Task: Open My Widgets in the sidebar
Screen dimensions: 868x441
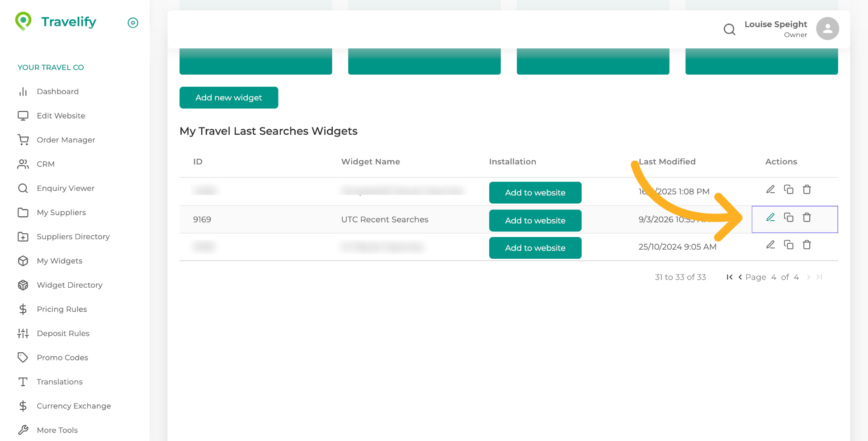Action: click(x=59, y=261)
